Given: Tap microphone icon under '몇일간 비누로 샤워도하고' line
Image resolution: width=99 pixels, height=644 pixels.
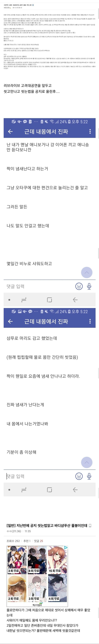Looking at the screenshot, I should tap(89, 286).
